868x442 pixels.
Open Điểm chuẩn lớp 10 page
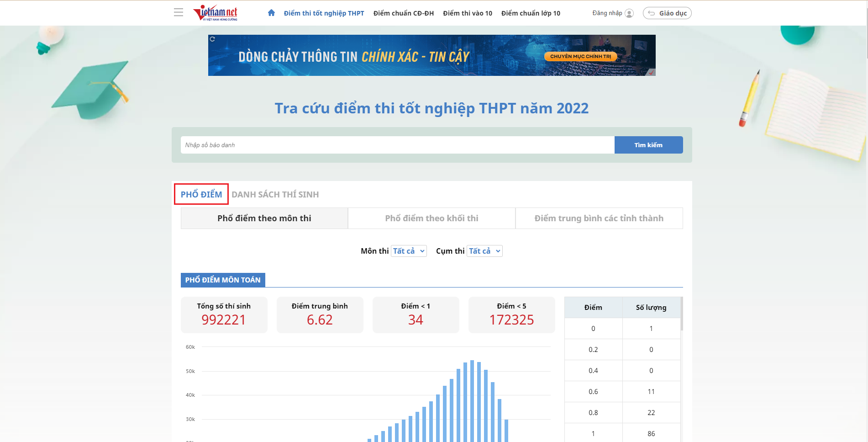[x=531, y=13]
